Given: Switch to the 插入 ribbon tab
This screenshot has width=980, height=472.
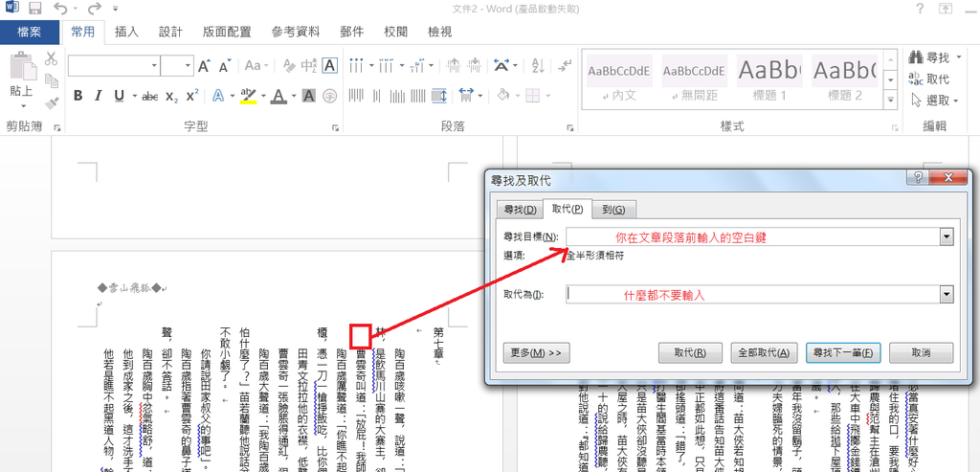Looking at the screenshot, I should (x=127, y=32).
